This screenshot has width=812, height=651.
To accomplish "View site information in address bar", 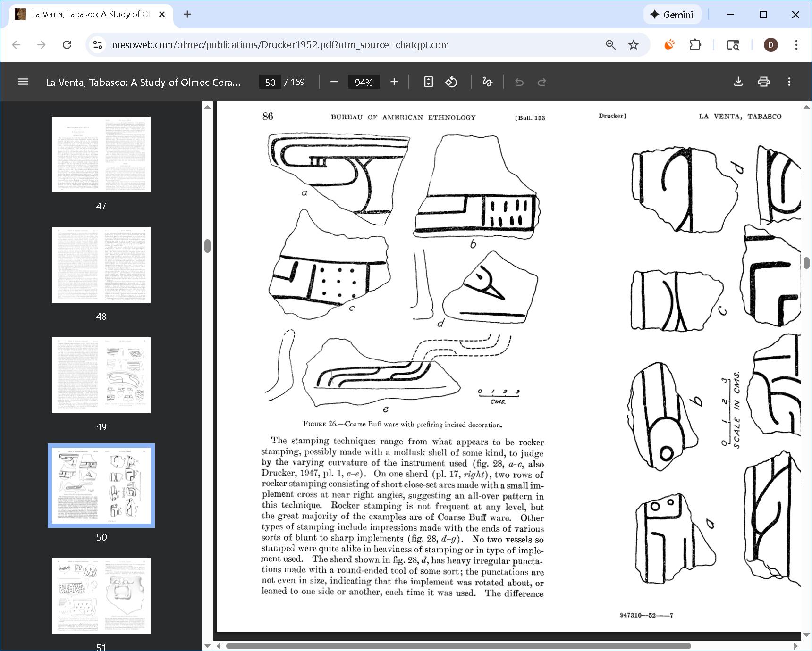I will 98,45.
